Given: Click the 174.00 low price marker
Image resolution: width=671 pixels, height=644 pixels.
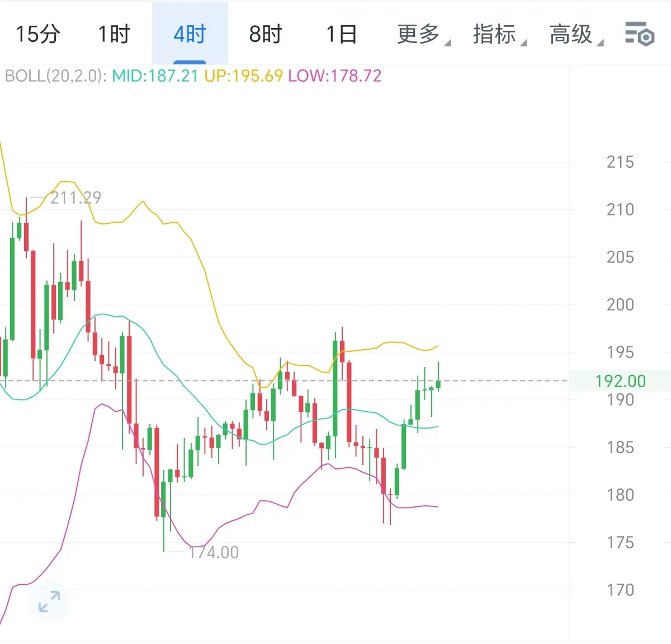Looking at the screenshot, I should point(213,552).
